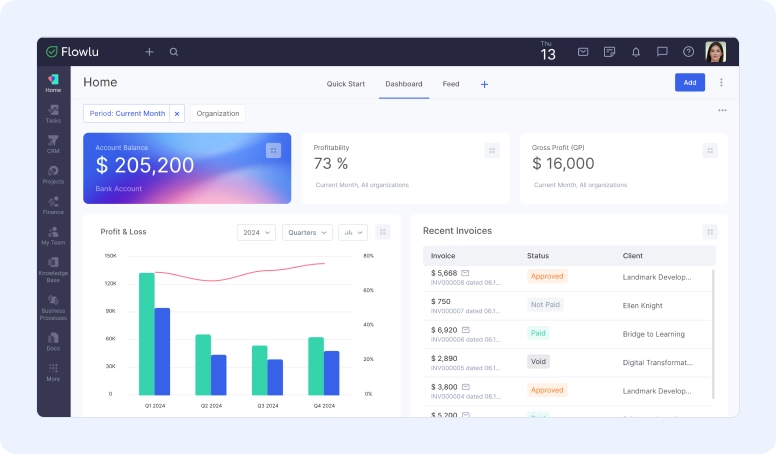Viewport: 776px width, 454px height.
Task: Open the help question mark icon
Action: pos(688,52)
